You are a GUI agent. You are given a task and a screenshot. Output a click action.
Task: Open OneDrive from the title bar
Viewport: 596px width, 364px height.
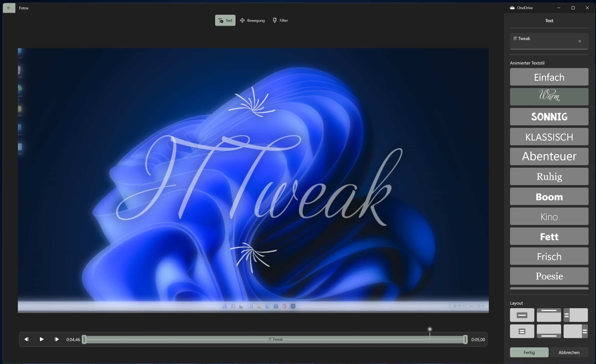(x=521, y=8)
